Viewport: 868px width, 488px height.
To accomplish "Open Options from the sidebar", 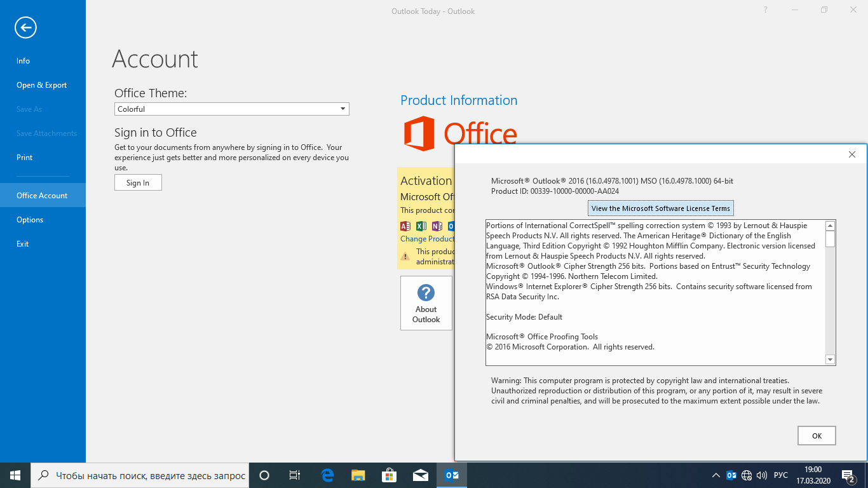I will point(43,220).
